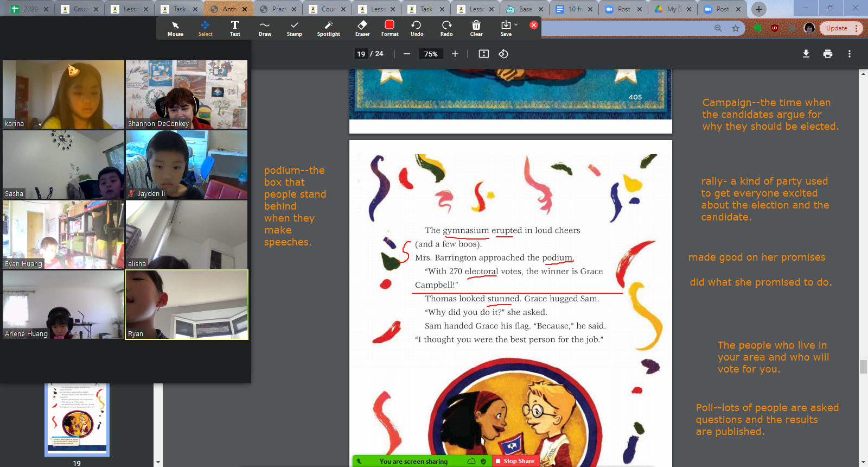This screenshot has height=467, width=868.
Task: Select karina's video tile
Action: pyautogui.click(x=63, y=94)
